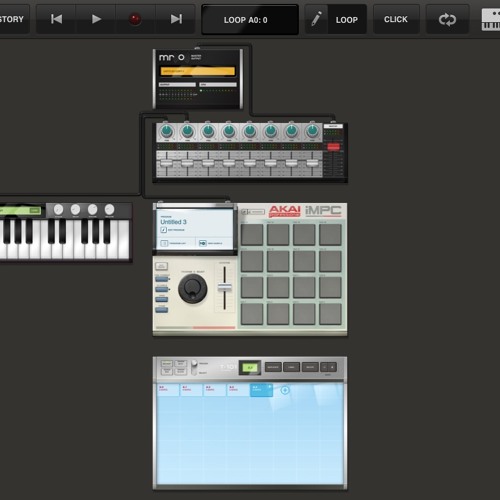Click the sixth teal knob on the mixer
500x500 pixels.
pyautogui.click(x=270, y=131)
